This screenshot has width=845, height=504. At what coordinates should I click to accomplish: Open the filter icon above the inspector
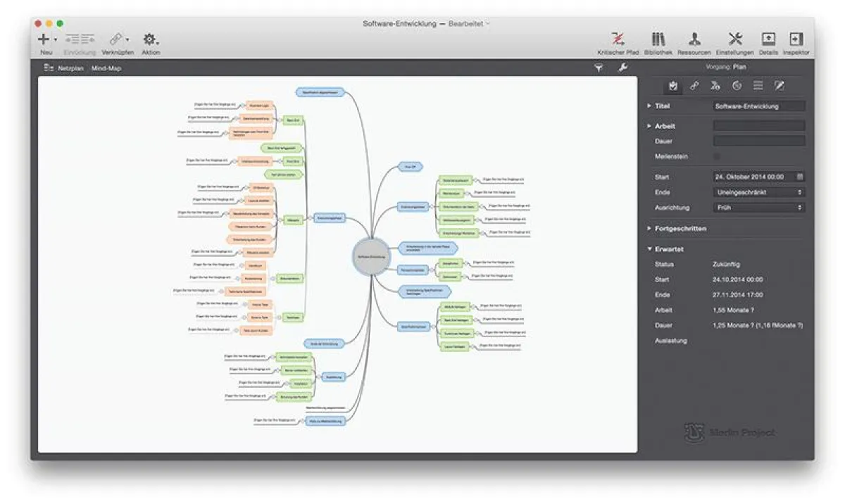(x=599, y=68)
